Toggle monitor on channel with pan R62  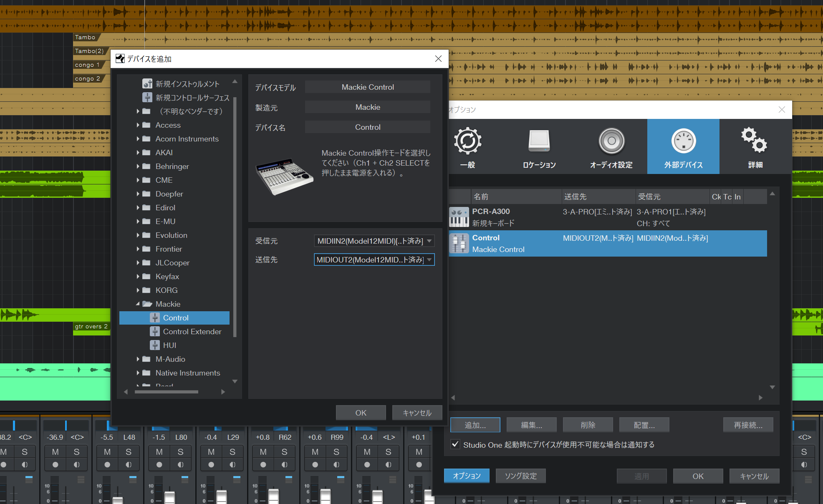[x=284, y=464]
